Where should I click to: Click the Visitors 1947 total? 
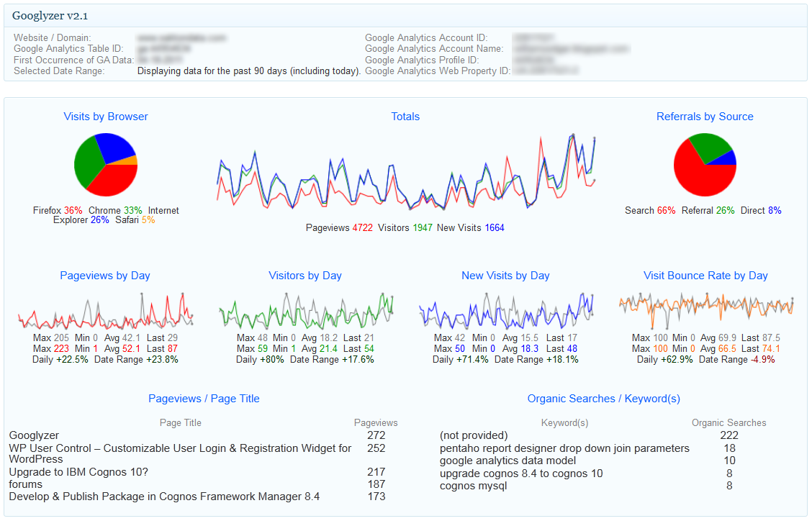[405, 228]
